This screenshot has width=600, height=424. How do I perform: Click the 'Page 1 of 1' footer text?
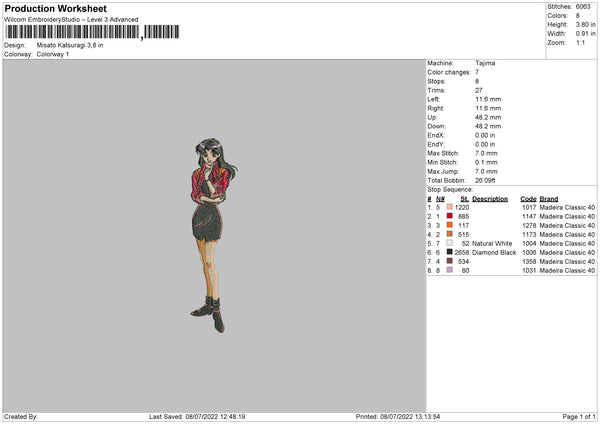pyautogui.click(x=579, y=417)
